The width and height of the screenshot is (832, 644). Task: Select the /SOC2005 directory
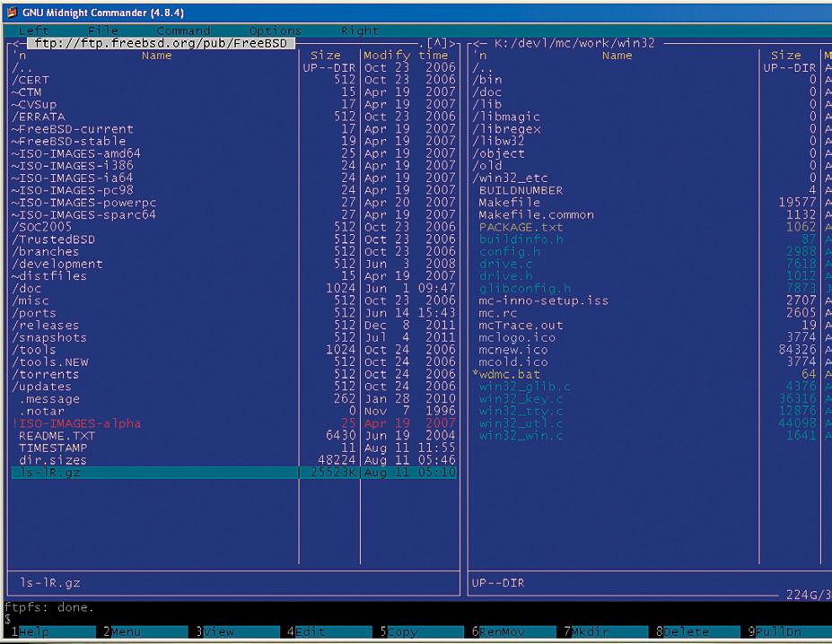pos(41,227)
